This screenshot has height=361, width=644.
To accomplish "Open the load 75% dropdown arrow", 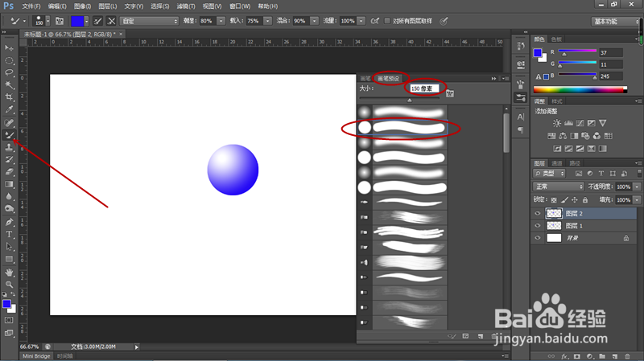I will (x=268, y=21).
